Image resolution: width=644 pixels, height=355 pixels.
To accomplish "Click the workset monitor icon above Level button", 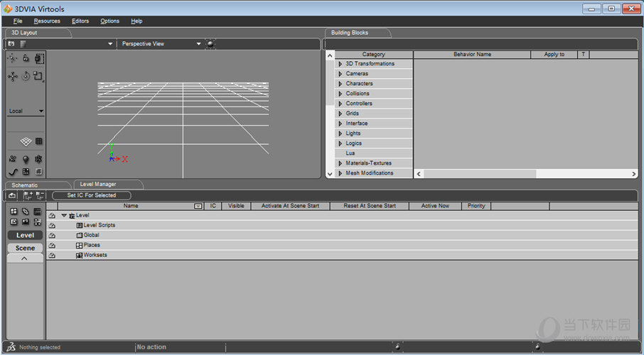I will (26, 222).
